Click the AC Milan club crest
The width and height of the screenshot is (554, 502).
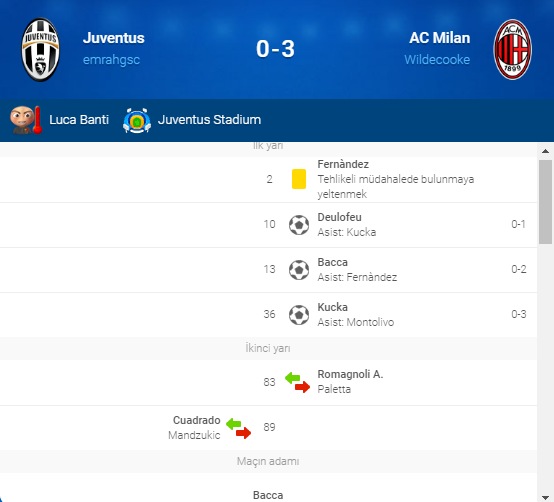click(x=512, y=49)
